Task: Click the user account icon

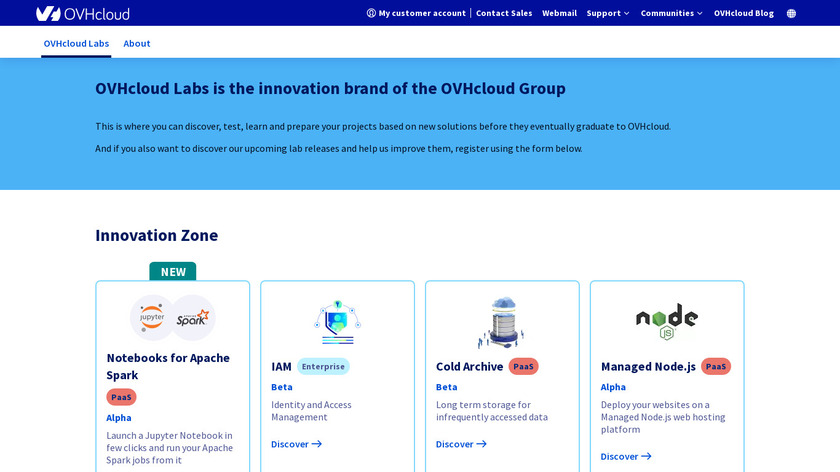Action: (x=371, y=13)
